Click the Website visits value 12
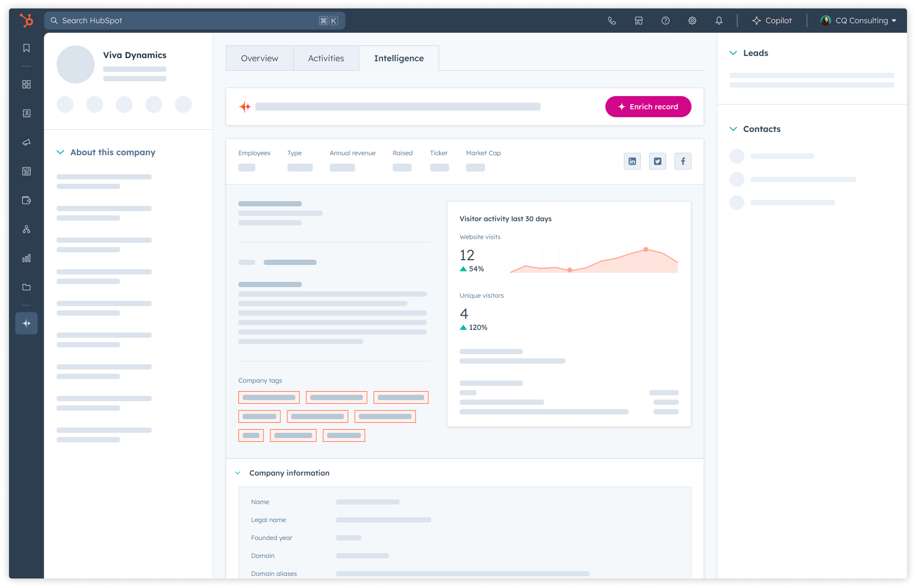Screen dimensions: 916x588 [x=467, y=255]
